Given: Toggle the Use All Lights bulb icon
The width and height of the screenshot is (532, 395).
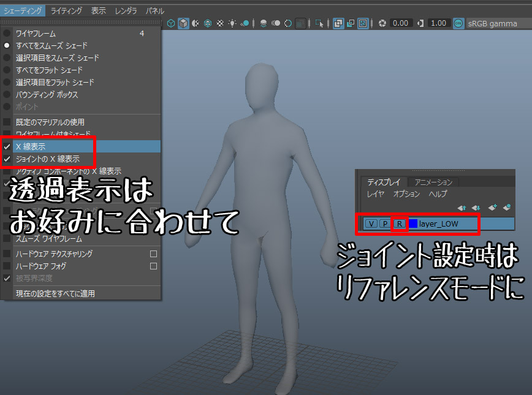Looking at the screenshot, I should coord(232,23).
